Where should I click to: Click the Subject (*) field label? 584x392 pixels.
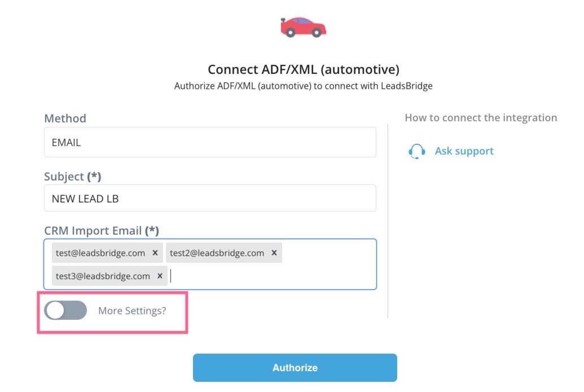[x=73, y=176]
